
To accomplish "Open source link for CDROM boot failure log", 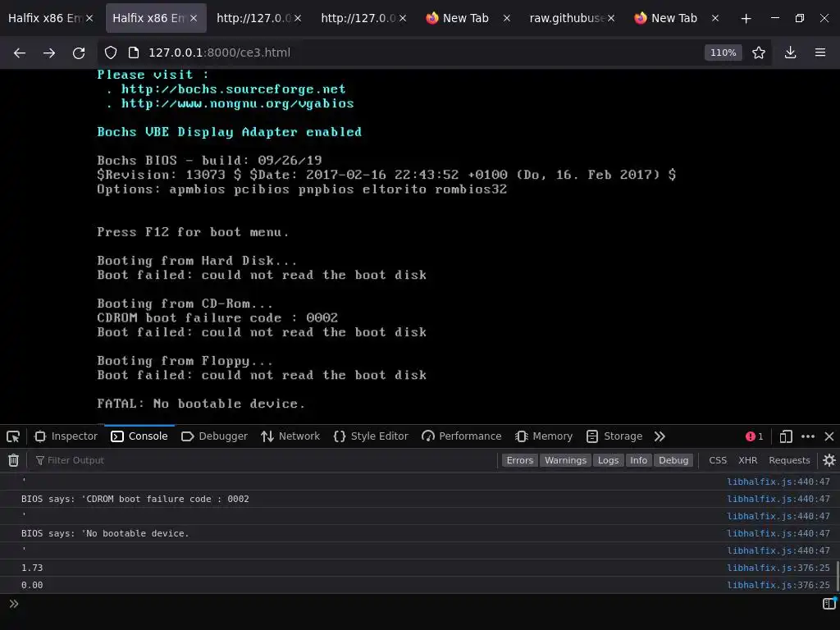I will tap(778, 499).
